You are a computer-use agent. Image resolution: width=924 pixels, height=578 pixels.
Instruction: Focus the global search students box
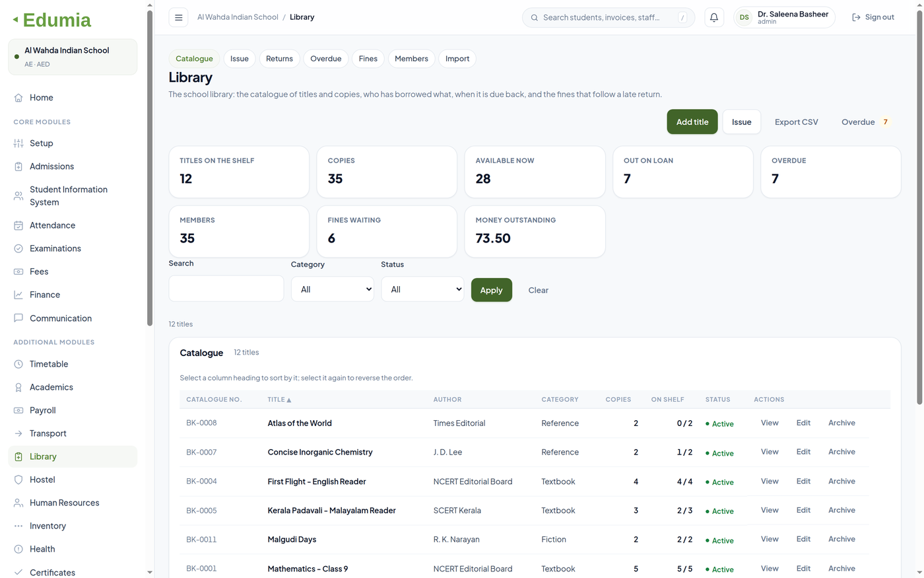608,17
